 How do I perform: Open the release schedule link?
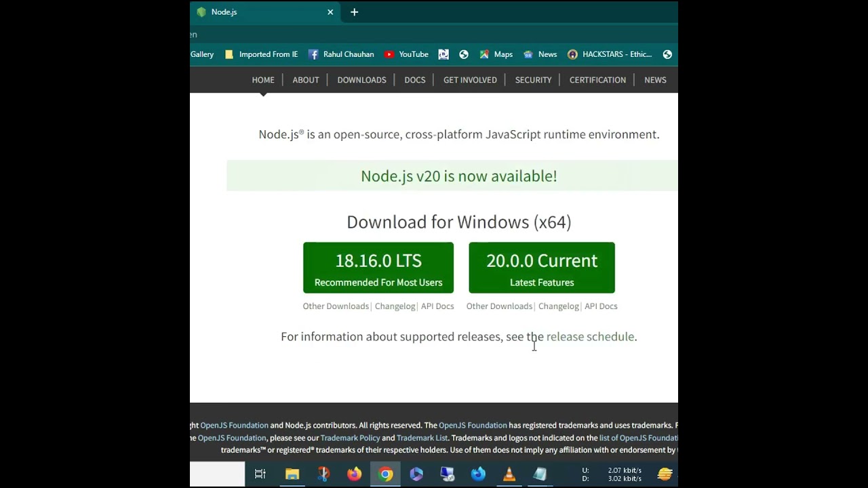coord(590,337)
